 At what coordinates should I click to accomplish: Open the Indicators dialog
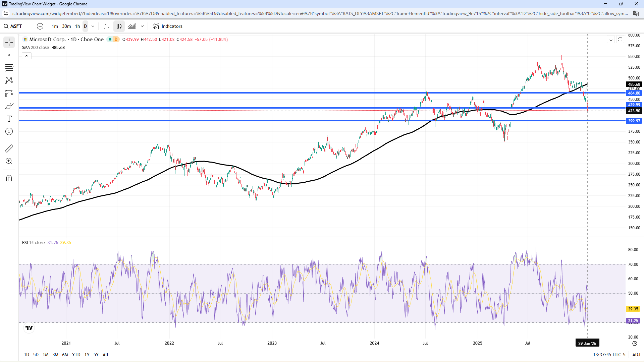click(x=168, y=26)
